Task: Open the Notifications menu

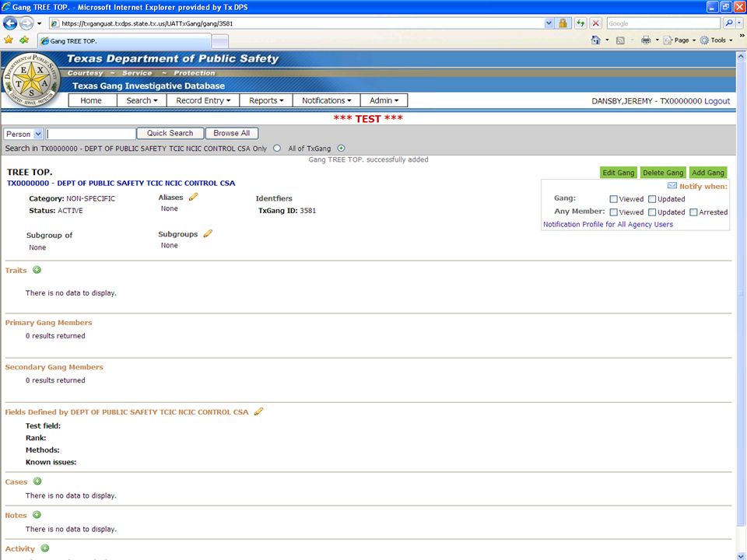Action: pyautogui.click(x=326, y=100)
